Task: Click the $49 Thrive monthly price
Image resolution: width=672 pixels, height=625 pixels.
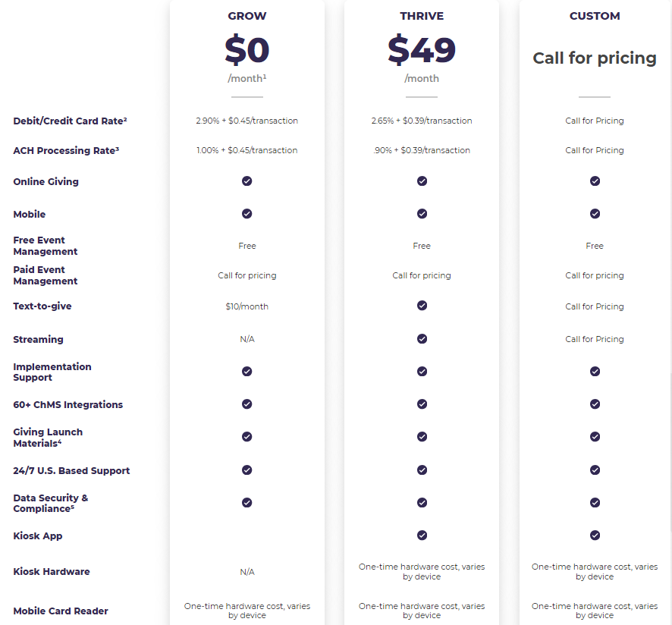Action: pos(422,50)
